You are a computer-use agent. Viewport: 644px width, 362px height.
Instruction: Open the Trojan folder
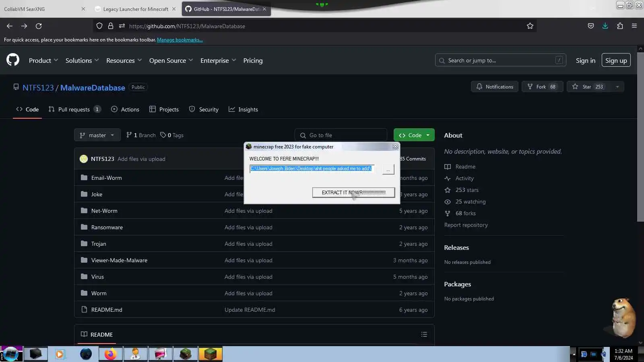99,244
